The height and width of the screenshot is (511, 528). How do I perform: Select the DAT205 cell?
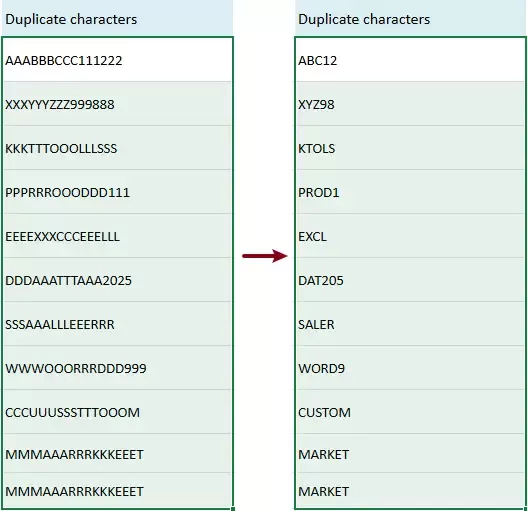[410, 280]
